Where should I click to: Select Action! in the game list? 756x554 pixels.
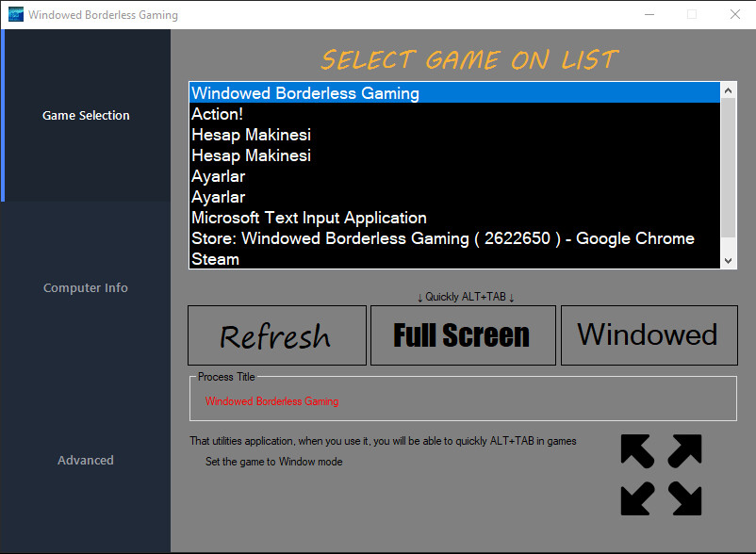(217, 114)
